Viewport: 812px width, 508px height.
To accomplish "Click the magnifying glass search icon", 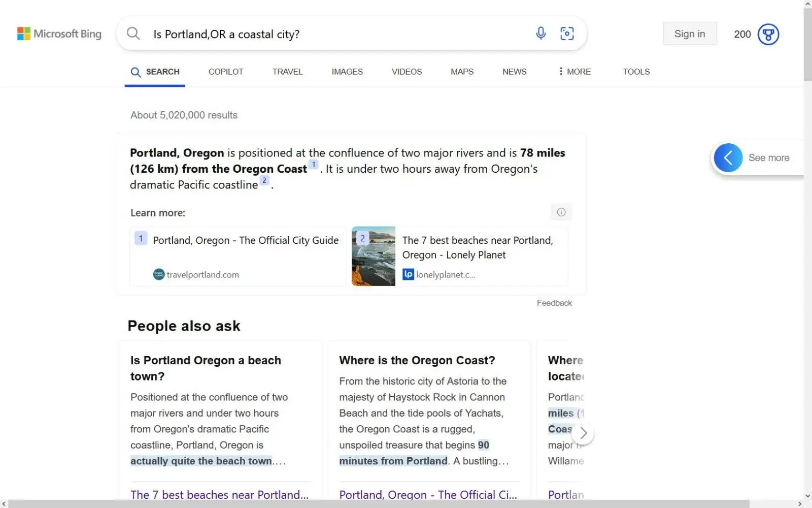I will (133, 34).
